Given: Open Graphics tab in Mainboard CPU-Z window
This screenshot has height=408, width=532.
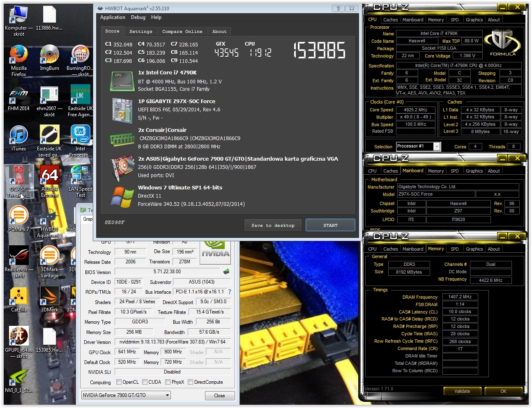Looking at the screenshot, I should [474, 171].
